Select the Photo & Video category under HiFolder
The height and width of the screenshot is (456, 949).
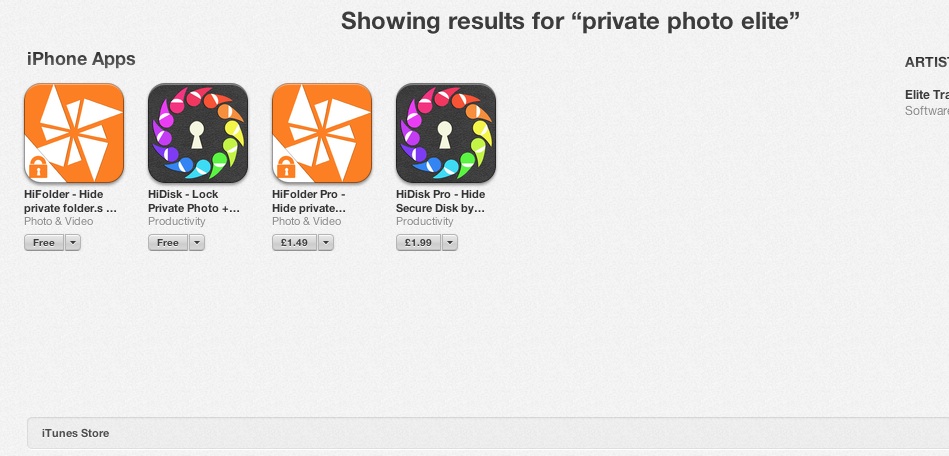[59, 222]
